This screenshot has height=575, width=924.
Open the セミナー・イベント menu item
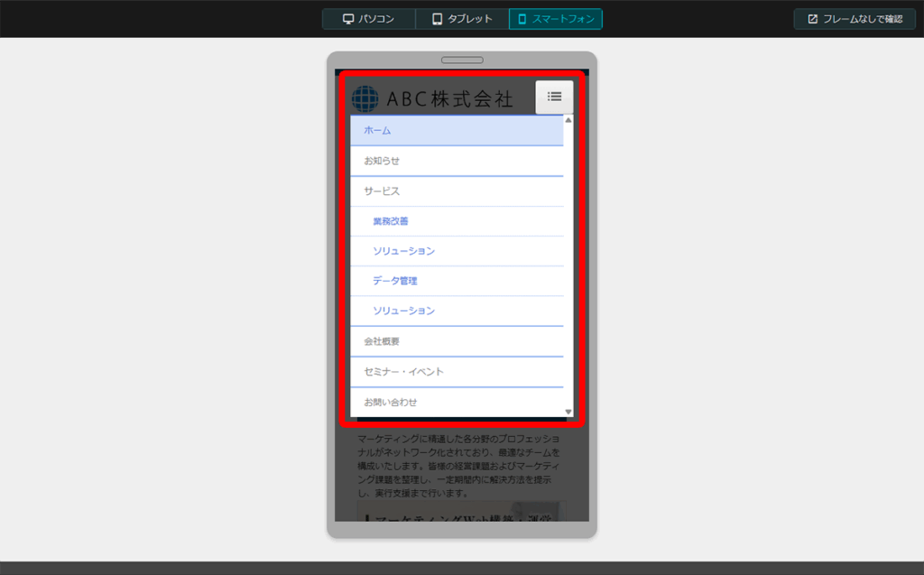pos(403,371)
